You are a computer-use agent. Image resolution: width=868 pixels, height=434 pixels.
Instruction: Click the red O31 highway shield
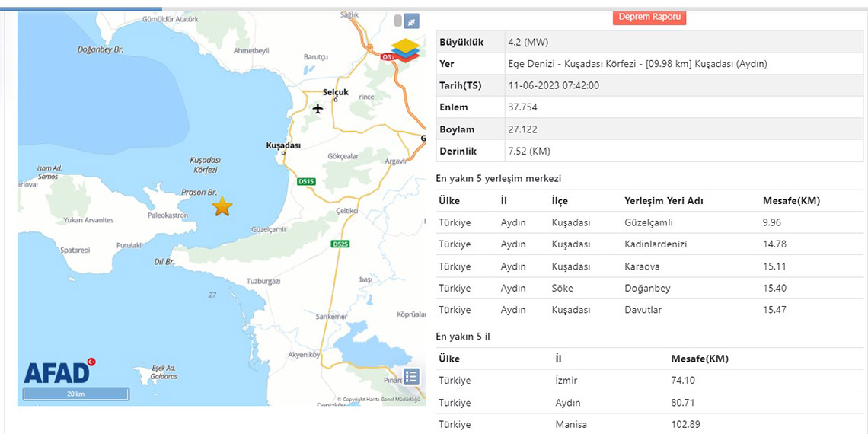388,56
